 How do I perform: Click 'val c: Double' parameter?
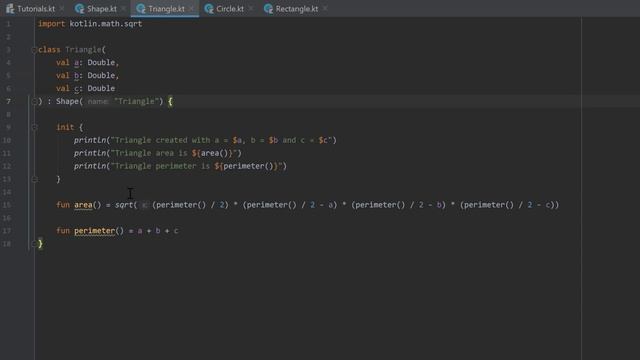(x=85, y=89)
